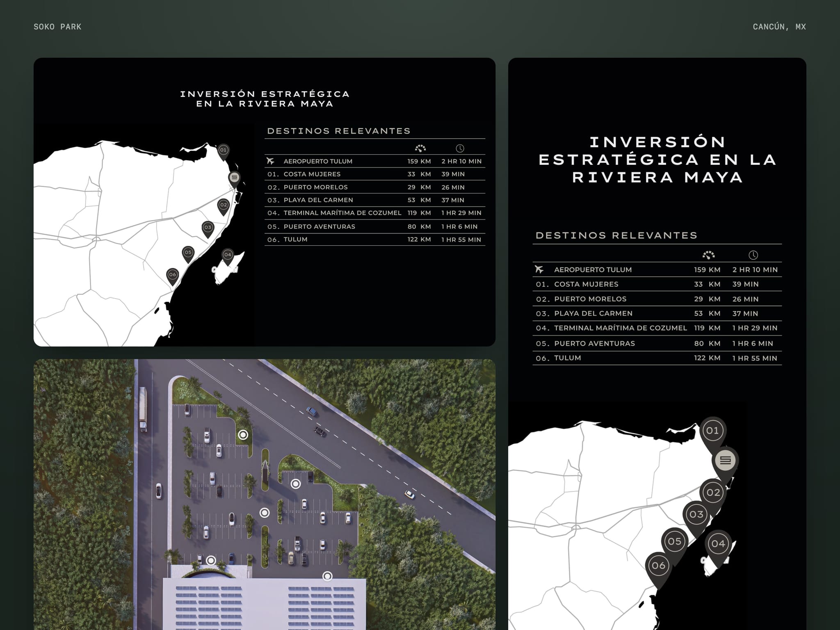The image size is (840, 630).
Task: Click the left card's DESTINOS RELEVANTES heading
Action: pyautogui.click(x=339, y=131)
